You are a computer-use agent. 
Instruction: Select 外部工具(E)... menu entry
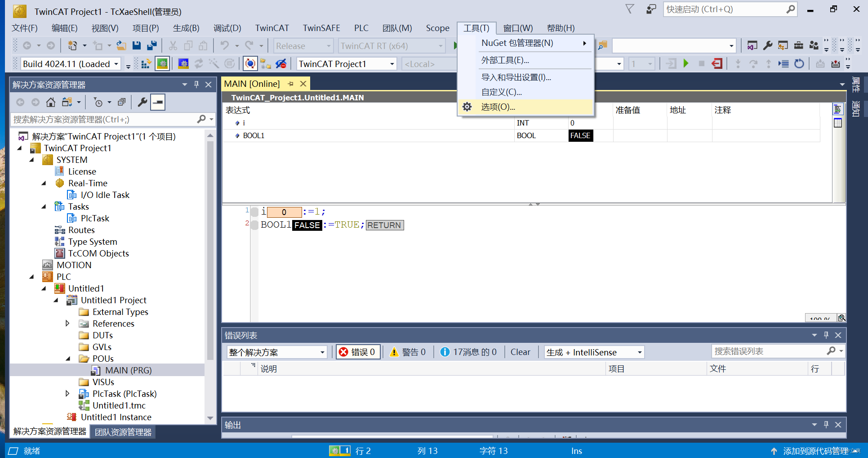tap(525, 60)
